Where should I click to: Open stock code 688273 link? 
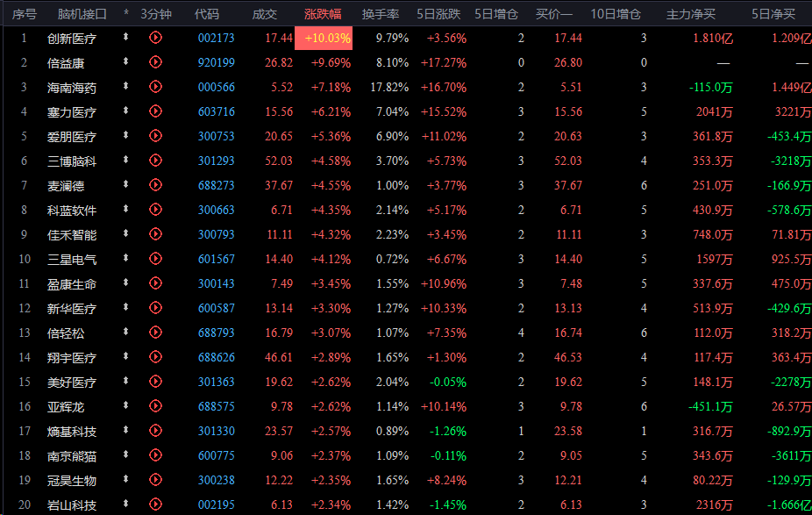tap(216, 185)
